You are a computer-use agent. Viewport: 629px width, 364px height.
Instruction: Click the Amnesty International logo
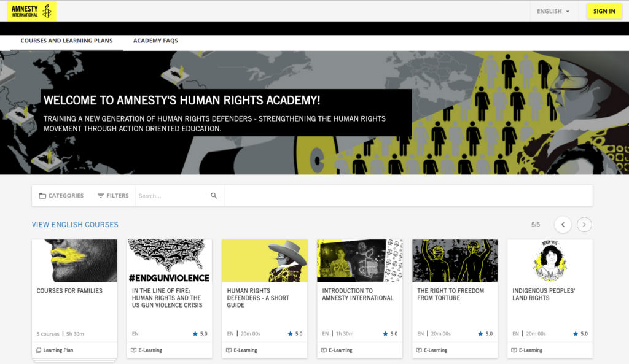[x=32, y=11]
